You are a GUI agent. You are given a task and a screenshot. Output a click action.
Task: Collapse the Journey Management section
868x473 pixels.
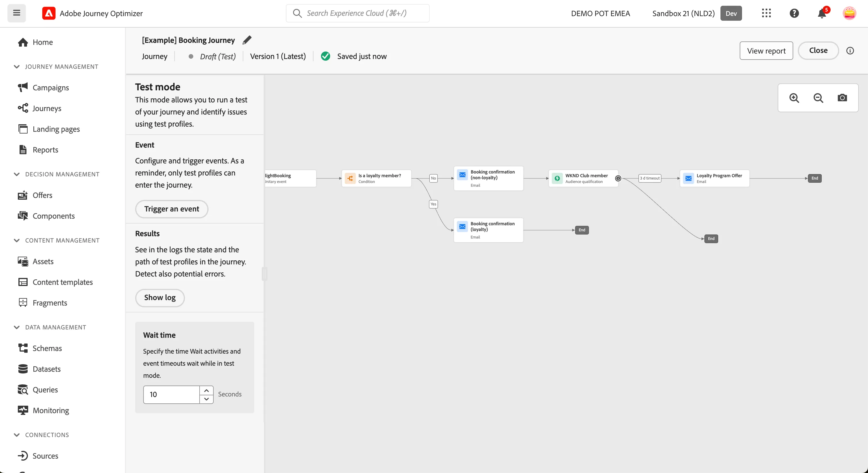point(16,66)
